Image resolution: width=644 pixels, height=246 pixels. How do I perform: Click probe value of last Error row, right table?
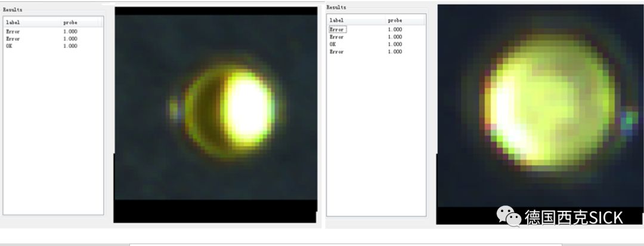tap(394, 52)
